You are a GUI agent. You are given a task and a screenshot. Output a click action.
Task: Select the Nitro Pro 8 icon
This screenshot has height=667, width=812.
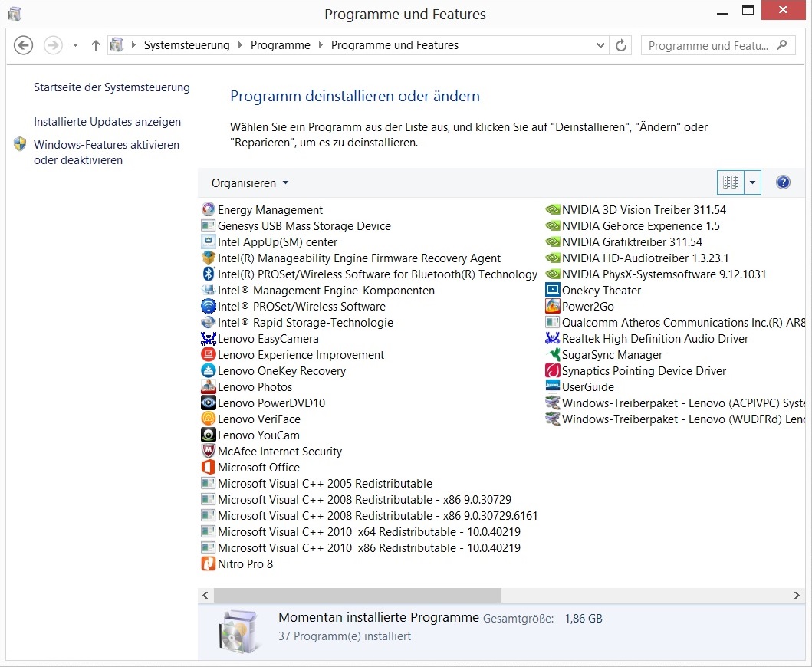(209, 563)
